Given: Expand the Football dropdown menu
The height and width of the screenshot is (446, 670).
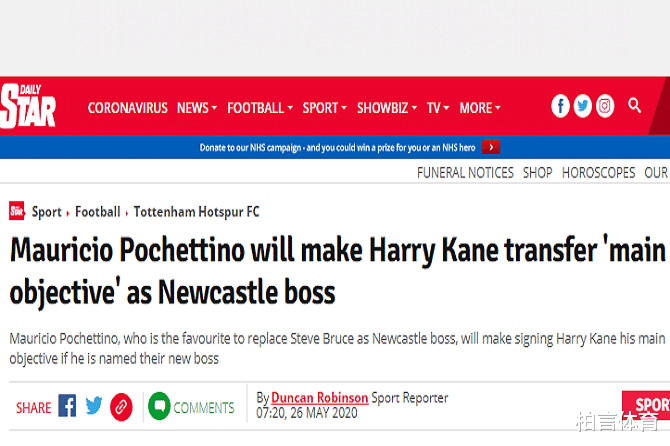Looking at the screenshot, I should click(260, 108).
